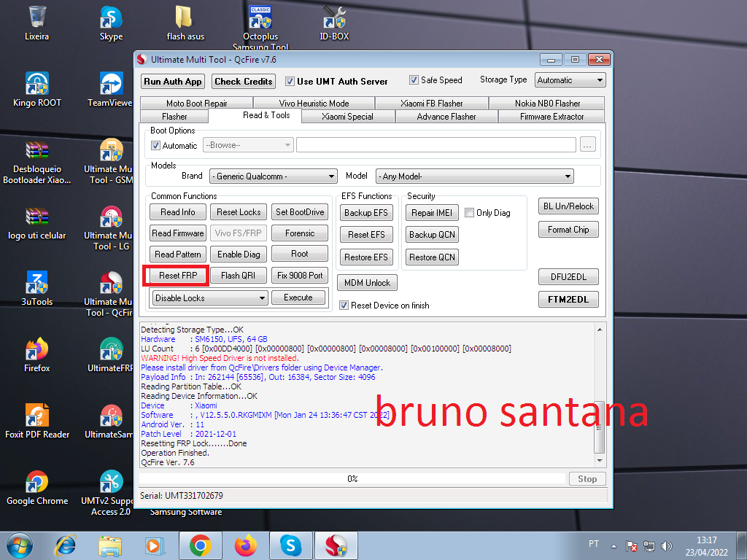Open the TeamViewer desktop shortcut
Screen dimensions: 747x560
pos(111,90)
